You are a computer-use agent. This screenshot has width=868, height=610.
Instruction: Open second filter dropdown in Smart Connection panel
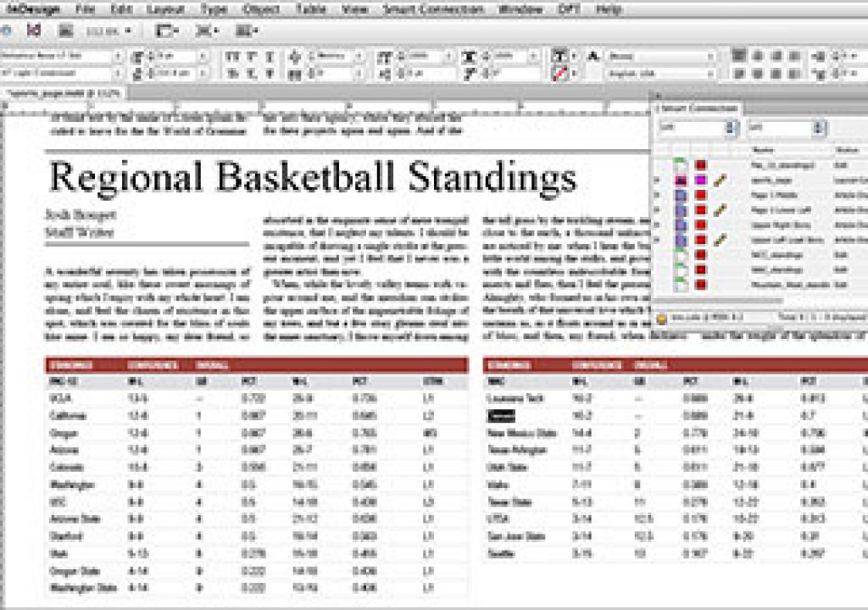[x=786, y=128]
